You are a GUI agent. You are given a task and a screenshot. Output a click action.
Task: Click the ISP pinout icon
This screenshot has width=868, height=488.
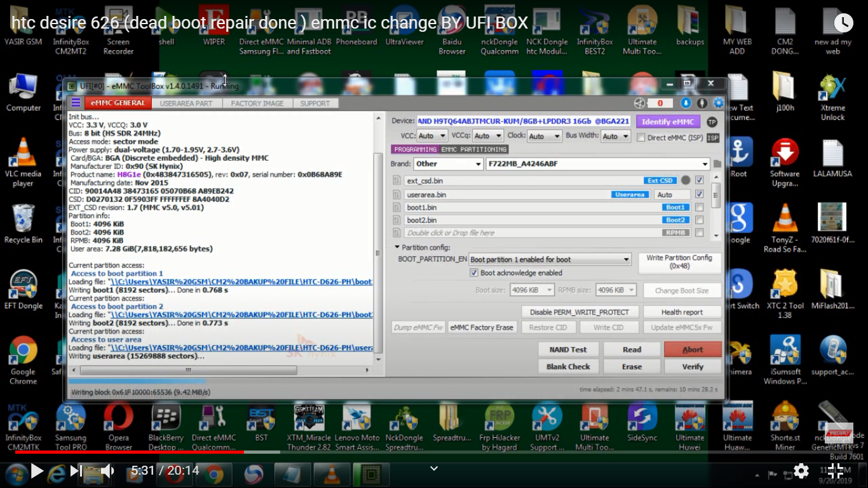713,138
